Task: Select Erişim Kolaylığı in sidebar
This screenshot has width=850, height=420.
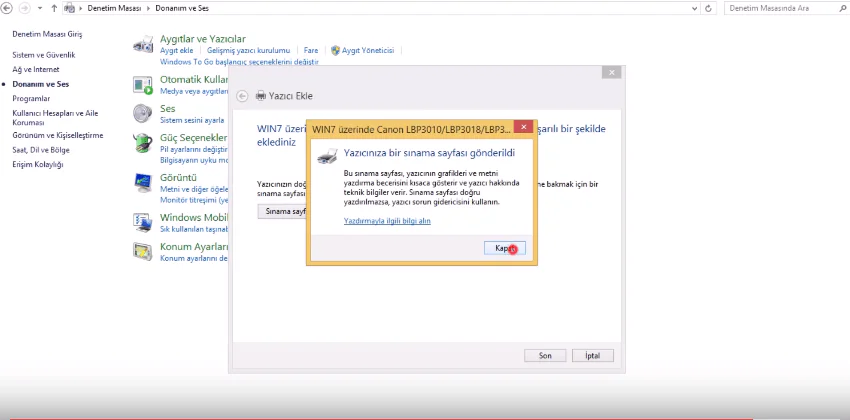Action: 38,165
